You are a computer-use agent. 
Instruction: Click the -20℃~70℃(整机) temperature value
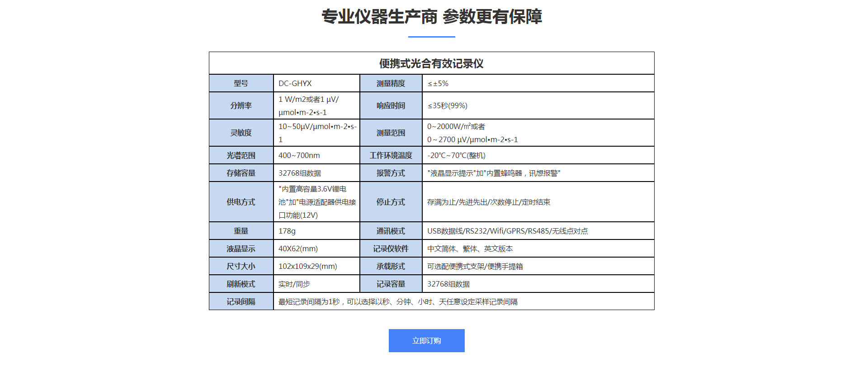click(456, 155)
